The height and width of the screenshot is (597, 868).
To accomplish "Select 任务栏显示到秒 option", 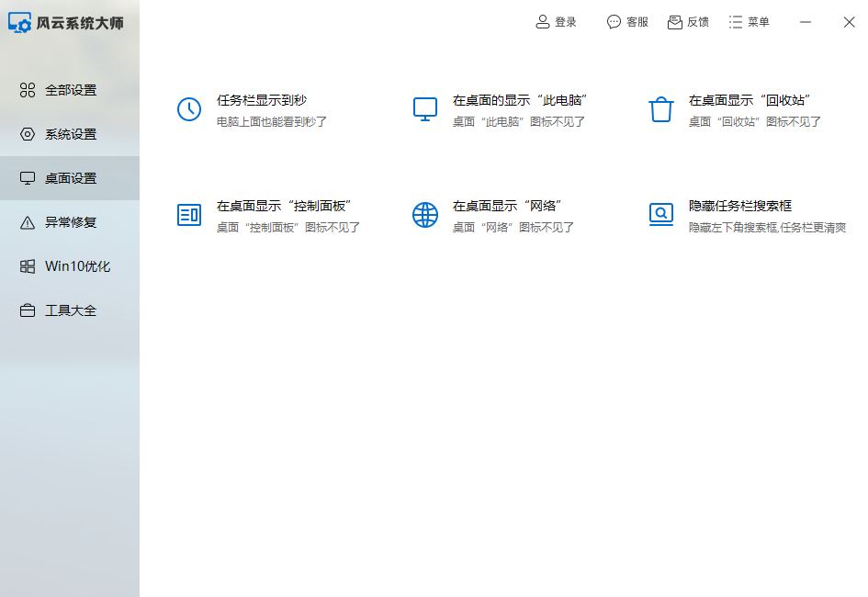I will [x=262, y=100].
